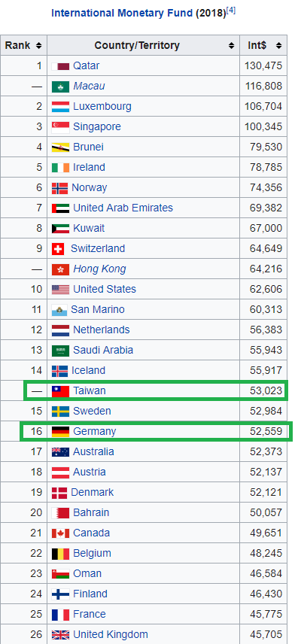Click the Germany flag icon

click(60, 432)
